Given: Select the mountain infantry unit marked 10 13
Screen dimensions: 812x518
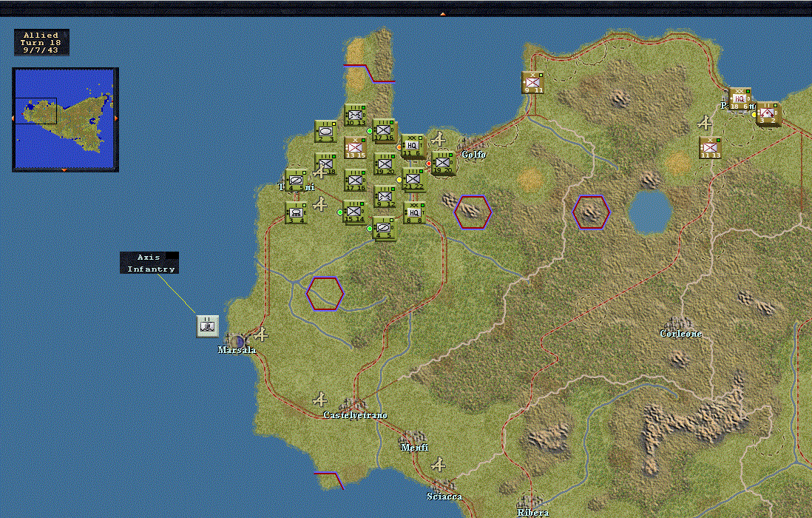Looking at the screenshot, I should click(356, 115).
